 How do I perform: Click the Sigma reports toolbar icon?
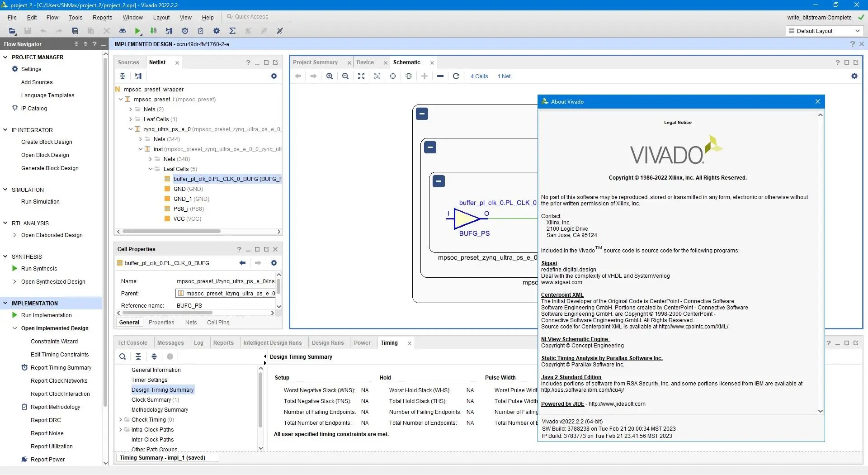232,31
